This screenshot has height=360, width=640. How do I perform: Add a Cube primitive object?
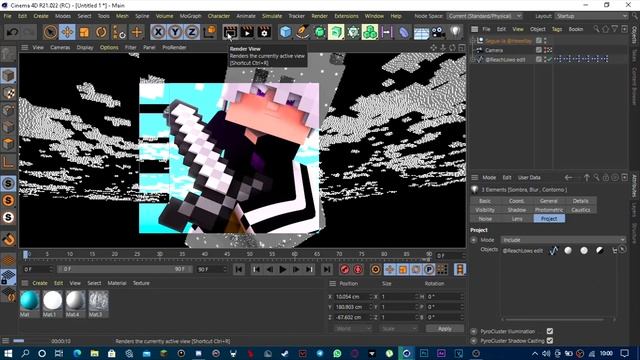click(x=286, y=32)
